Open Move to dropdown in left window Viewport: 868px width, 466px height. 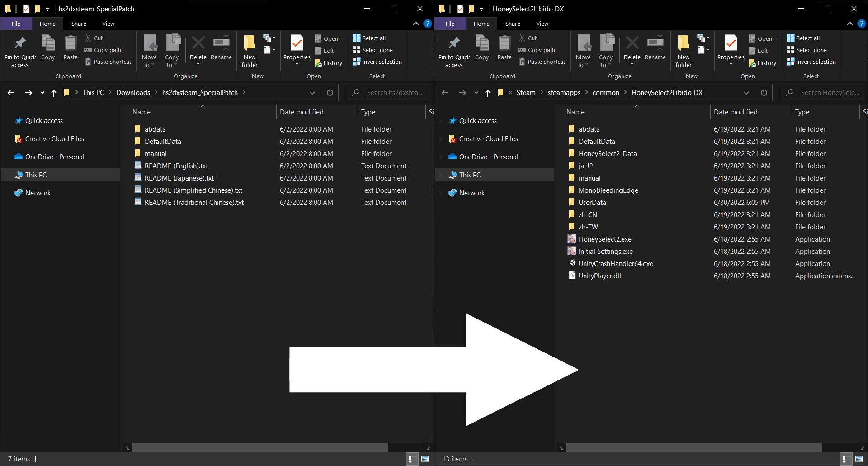(149, 51)
